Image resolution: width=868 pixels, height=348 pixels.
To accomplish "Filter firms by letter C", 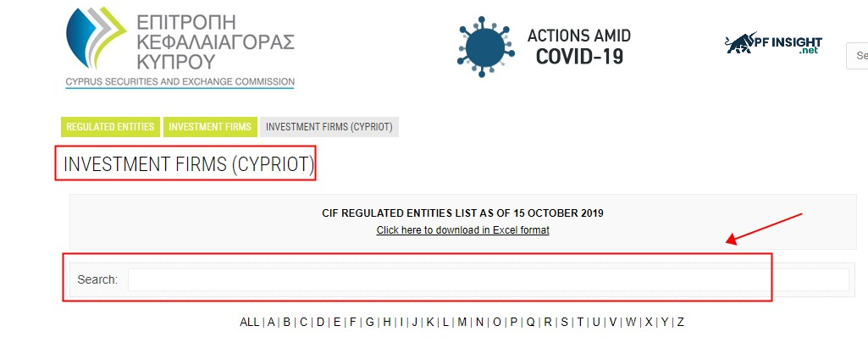I will tap(303, 322).
